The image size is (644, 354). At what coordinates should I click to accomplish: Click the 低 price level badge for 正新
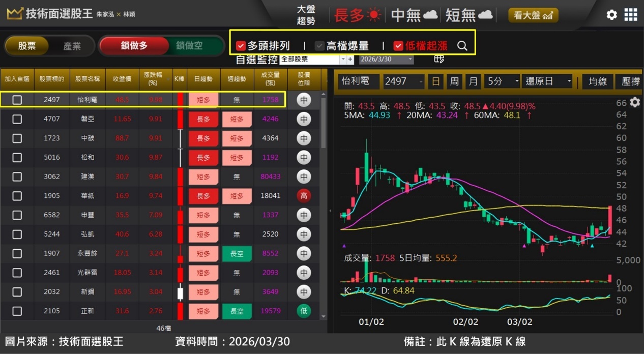pos(304,311)
